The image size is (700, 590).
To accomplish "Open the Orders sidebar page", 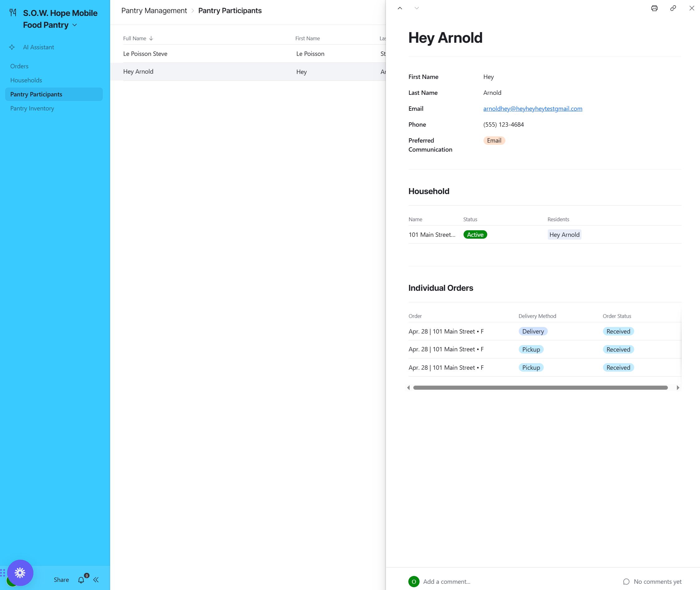I will tap(19, 66).
